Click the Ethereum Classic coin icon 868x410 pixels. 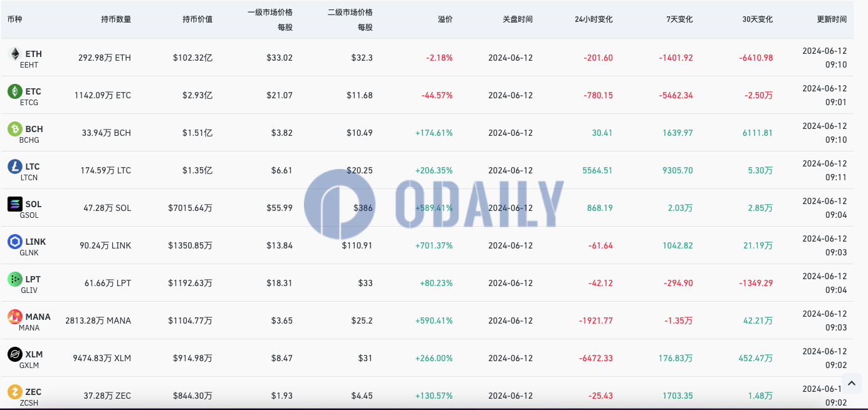14,91
